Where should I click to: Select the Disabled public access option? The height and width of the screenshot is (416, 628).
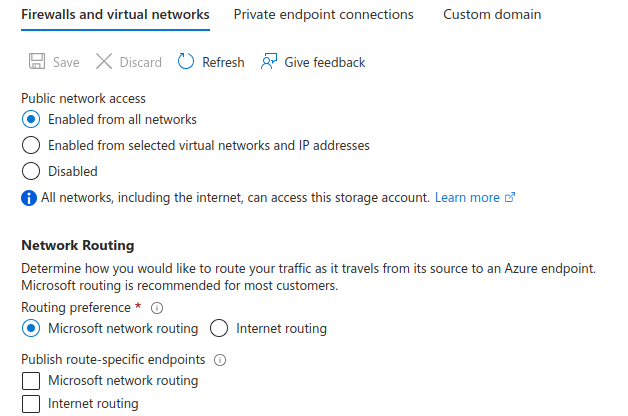point(31,171)
